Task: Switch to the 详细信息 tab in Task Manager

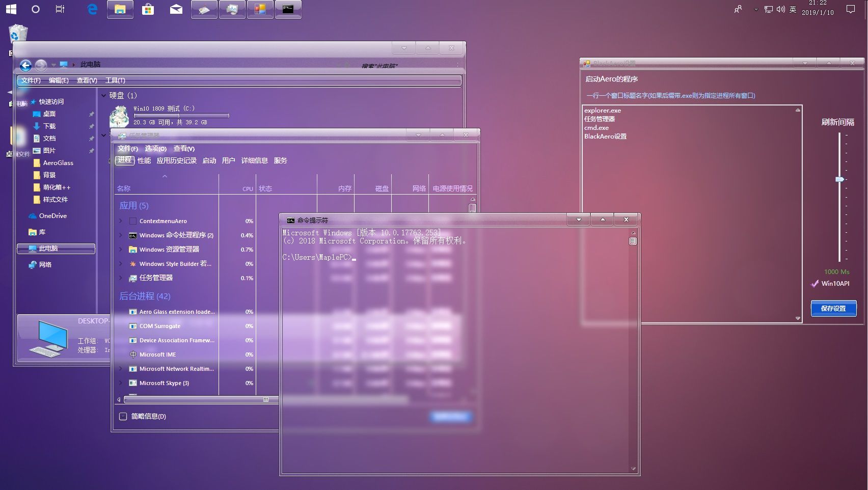Action: [x=254, y=160]
